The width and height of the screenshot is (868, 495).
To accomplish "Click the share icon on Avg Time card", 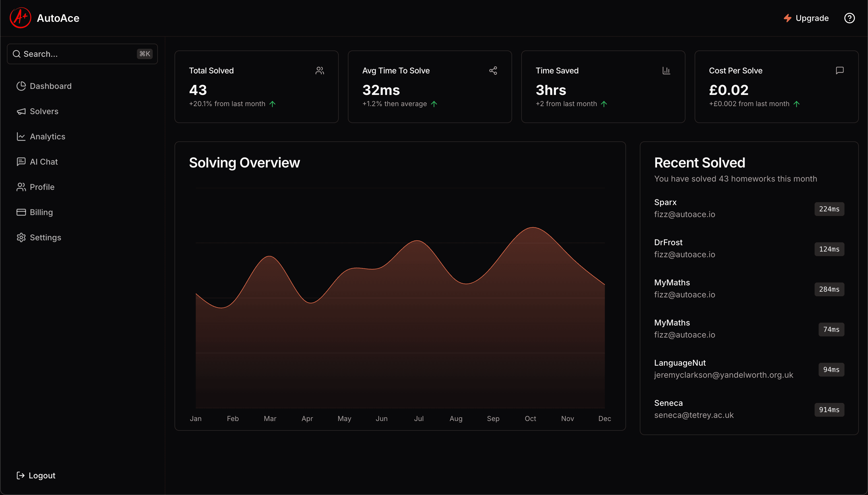I will pyautogui.click(x=493, y=70).
